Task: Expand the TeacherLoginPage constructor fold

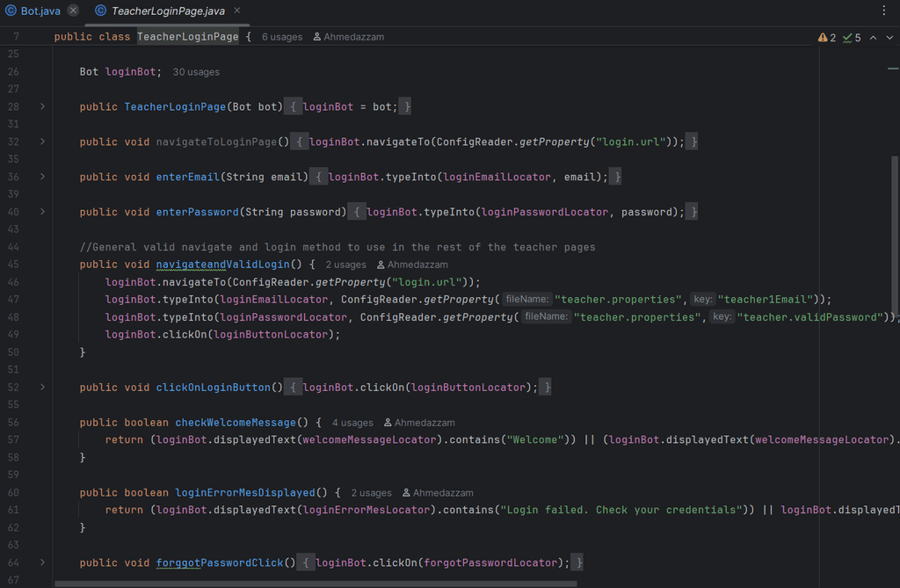Action: (42, 106)
